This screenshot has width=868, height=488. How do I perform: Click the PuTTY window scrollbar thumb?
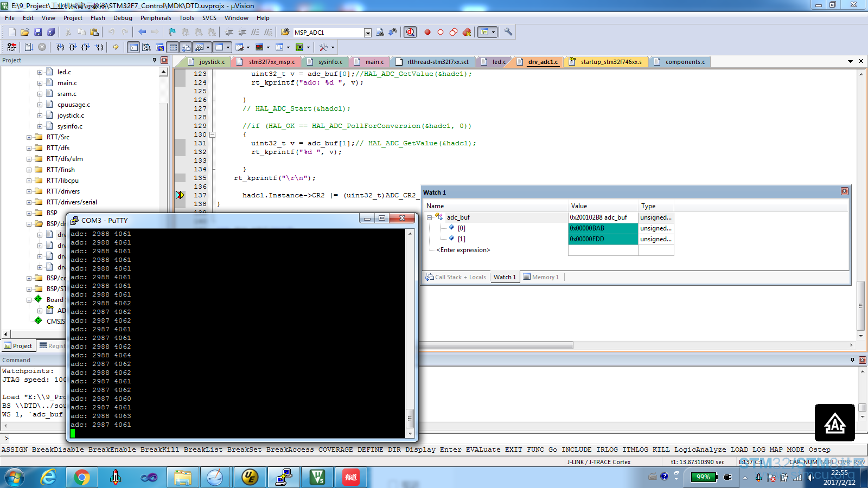coord(410,418)
